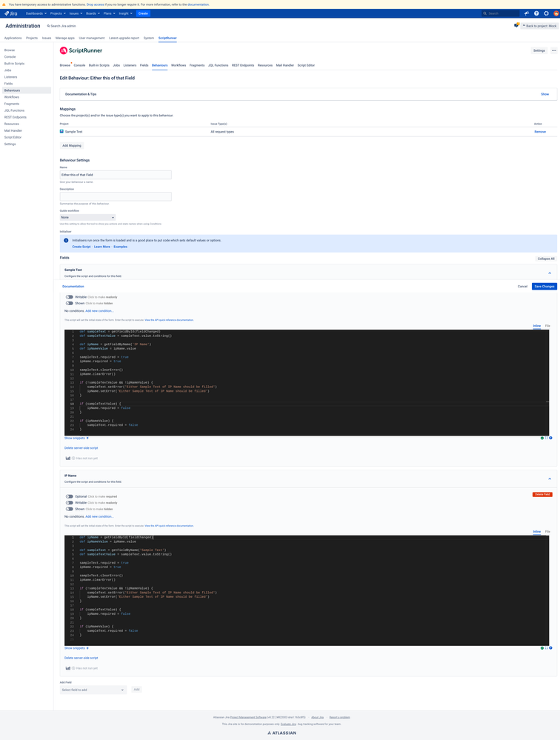Open the Select field to add dropdown
Image resolution: width=560 pixels, height=740 pixels.
(x=93, y=689)
